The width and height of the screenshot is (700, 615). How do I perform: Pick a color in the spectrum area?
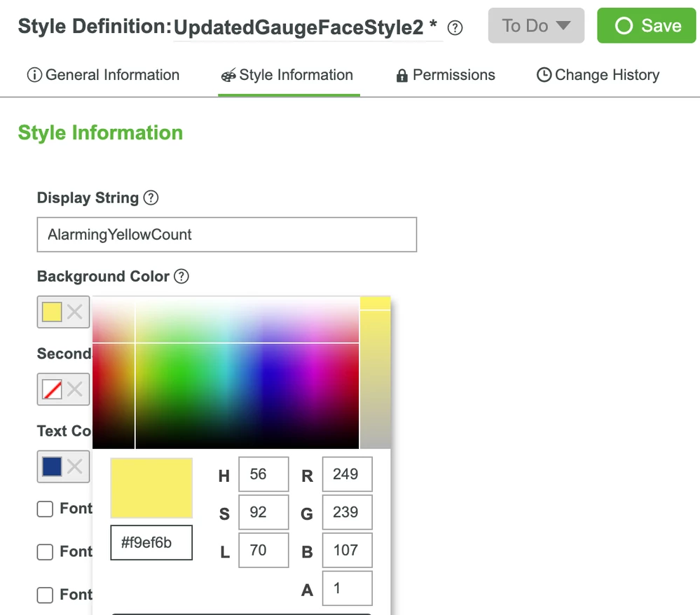(226, 373)
